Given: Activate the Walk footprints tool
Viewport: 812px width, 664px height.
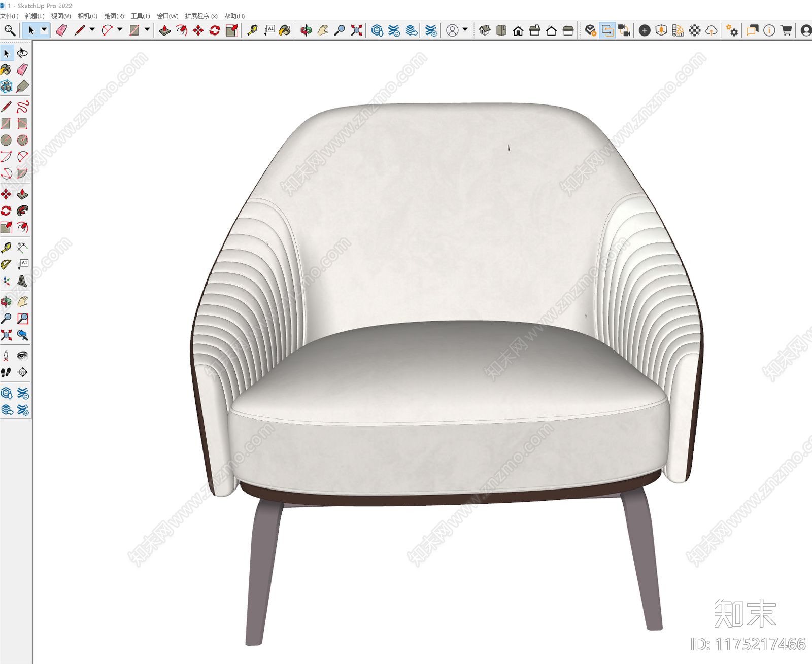Looking at the screenshot, I should 6,372.
